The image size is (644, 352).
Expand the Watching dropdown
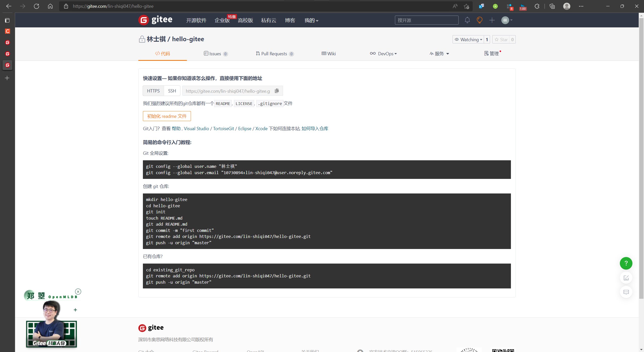468,39
